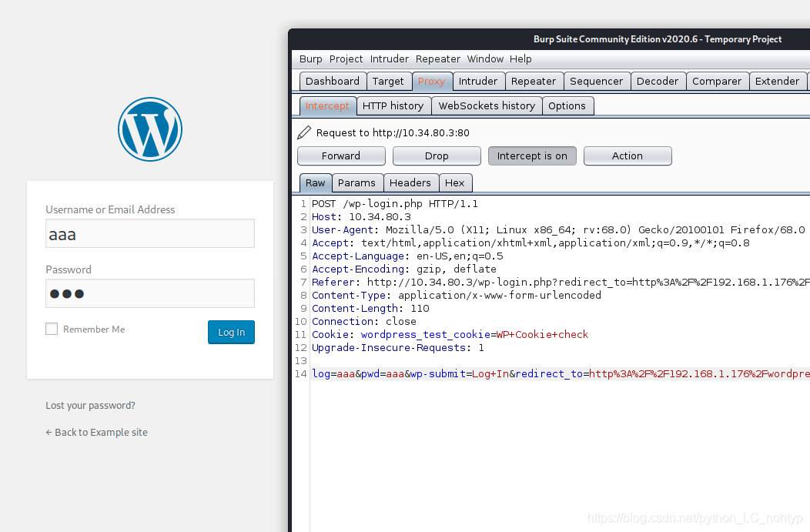
Task: Click the Host header line
Action: pos(362,217)
